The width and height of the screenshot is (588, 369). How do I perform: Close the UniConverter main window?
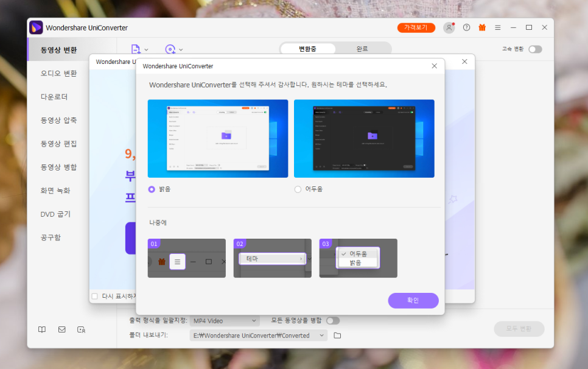[x=545, y=27]
